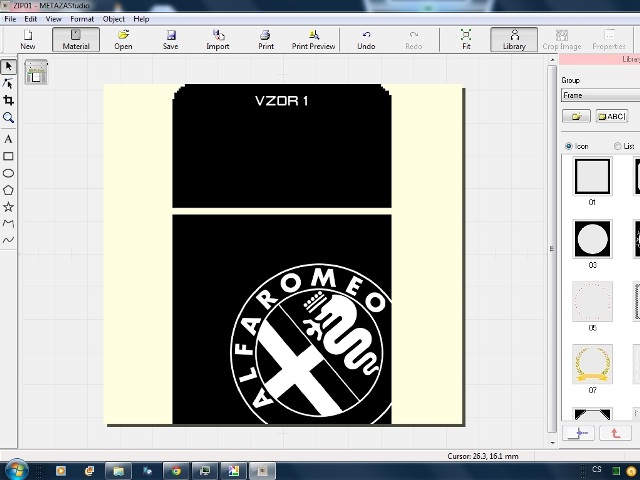Click the Open file toolbar icon
Screen dimensions: 640x480
(x=123, y=40)
